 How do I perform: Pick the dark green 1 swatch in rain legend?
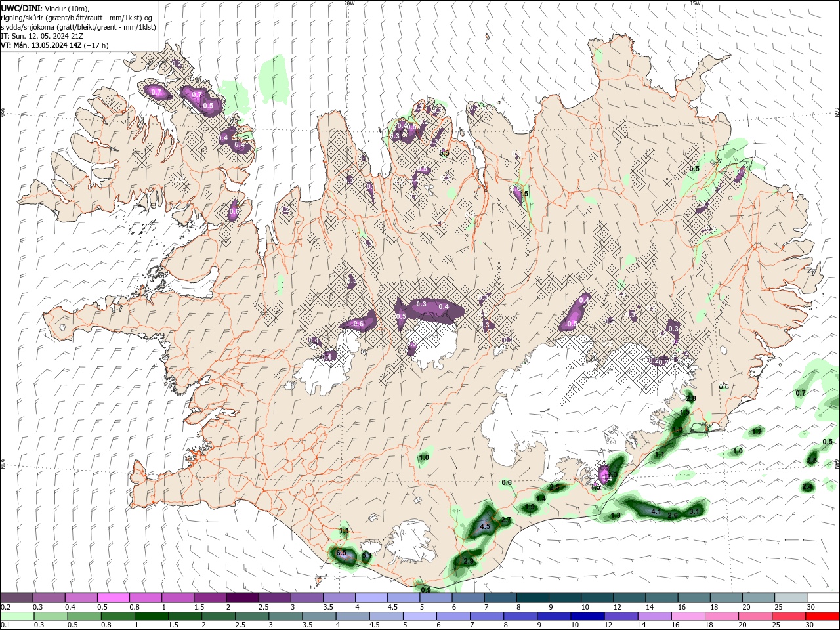point(151,616)
